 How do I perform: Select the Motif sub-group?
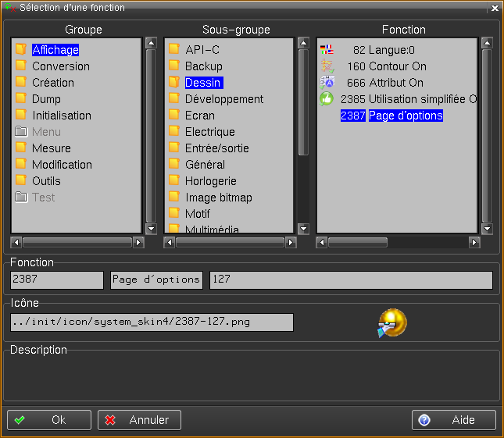[x=198, y=214]
